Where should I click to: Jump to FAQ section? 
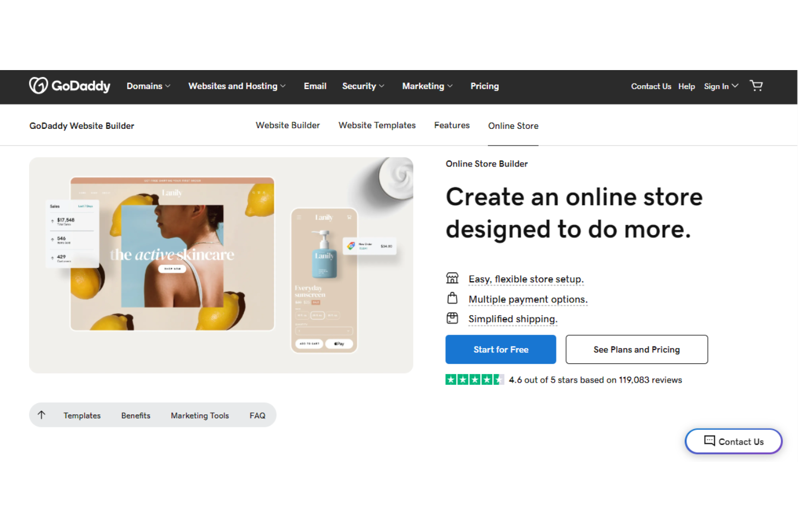click(x=257, y=416)
